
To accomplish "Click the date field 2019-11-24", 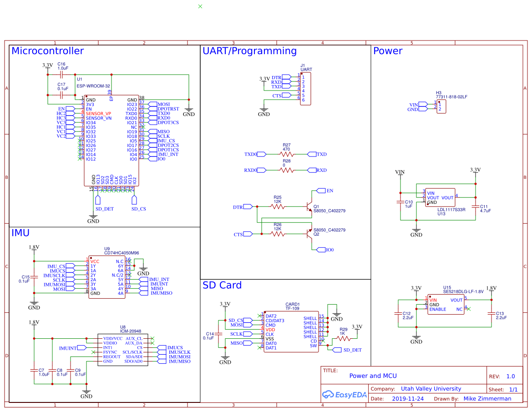I will click(x=407, y=399).
